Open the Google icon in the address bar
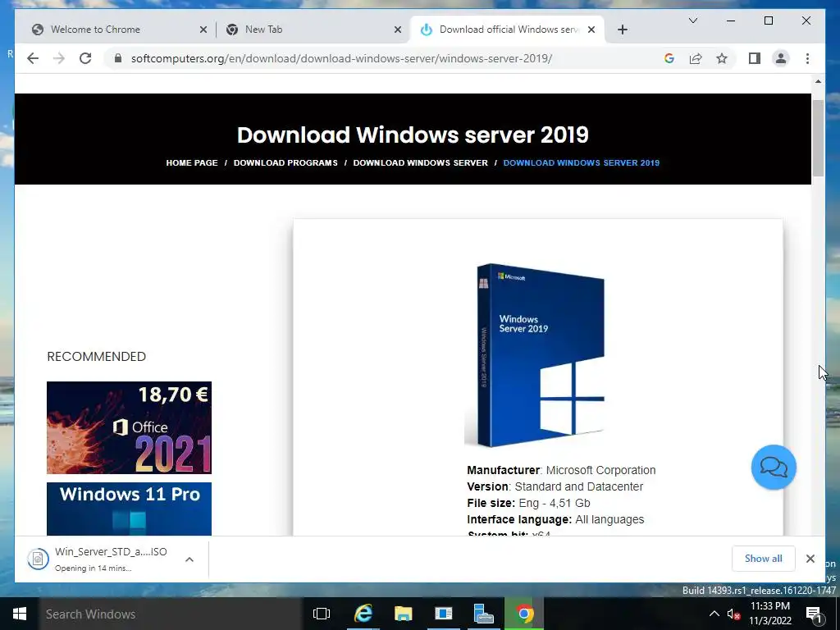This screenshot has width=840, height=630. pos(669,58)
